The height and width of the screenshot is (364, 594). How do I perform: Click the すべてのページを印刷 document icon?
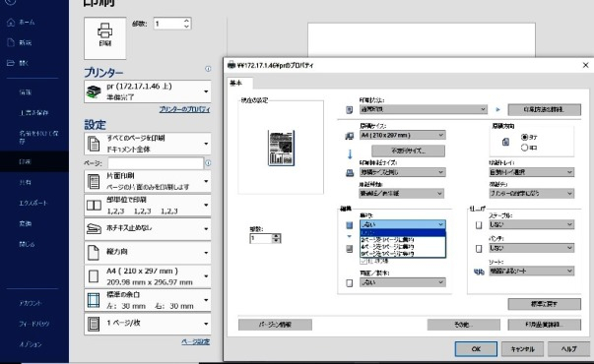coord(94,144)
